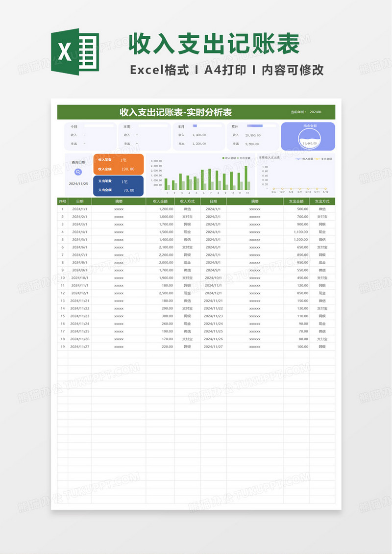392x554 pixels.
Task: Click the month 1 income bar in chart
Action: coord(166,184)
